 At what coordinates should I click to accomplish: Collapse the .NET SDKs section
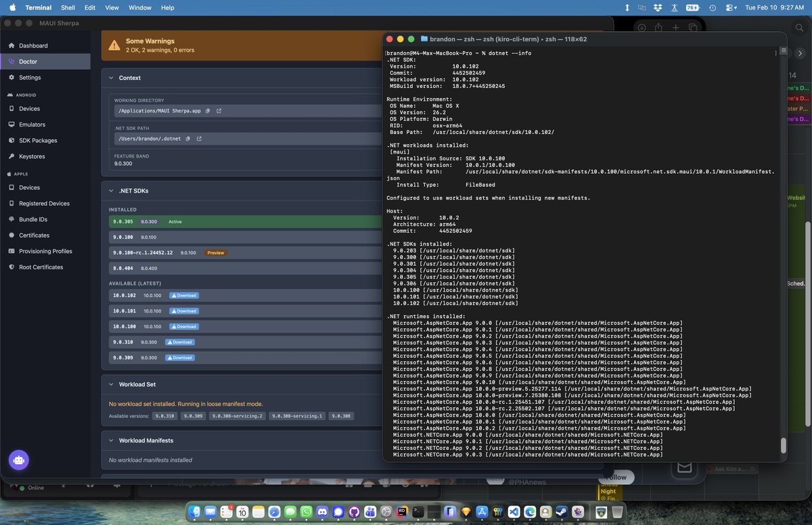click(112, 191)
